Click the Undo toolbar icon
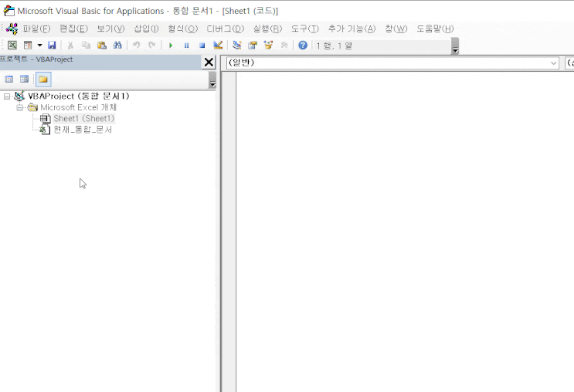The width and height of the screenshot is (574, 392). click(x=136, y=46)
